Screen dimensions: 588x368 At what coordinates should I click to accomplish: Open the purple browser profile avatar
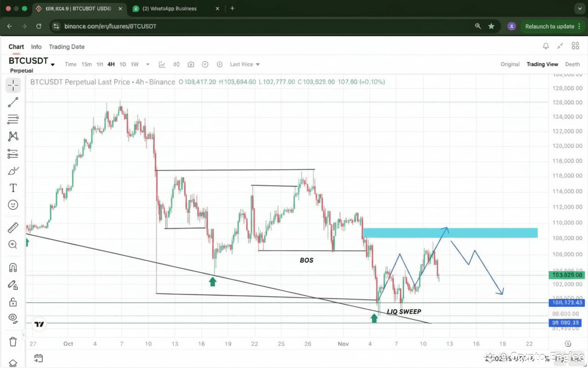[x=511, y=26]
